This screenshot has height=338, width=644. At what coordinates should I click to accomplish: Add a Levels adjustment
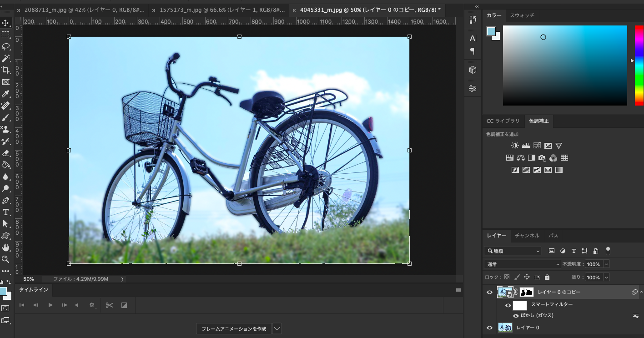[x=526, y=146]
